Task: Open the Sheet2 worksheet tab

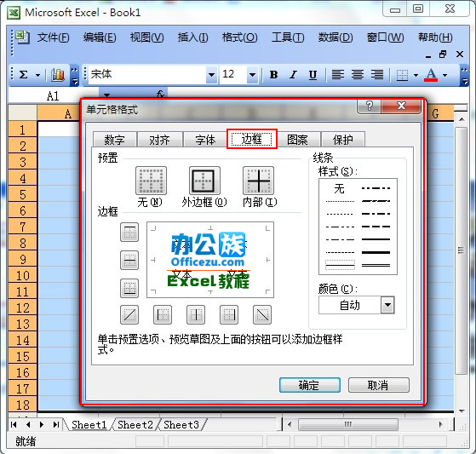Action: point(135,424)
